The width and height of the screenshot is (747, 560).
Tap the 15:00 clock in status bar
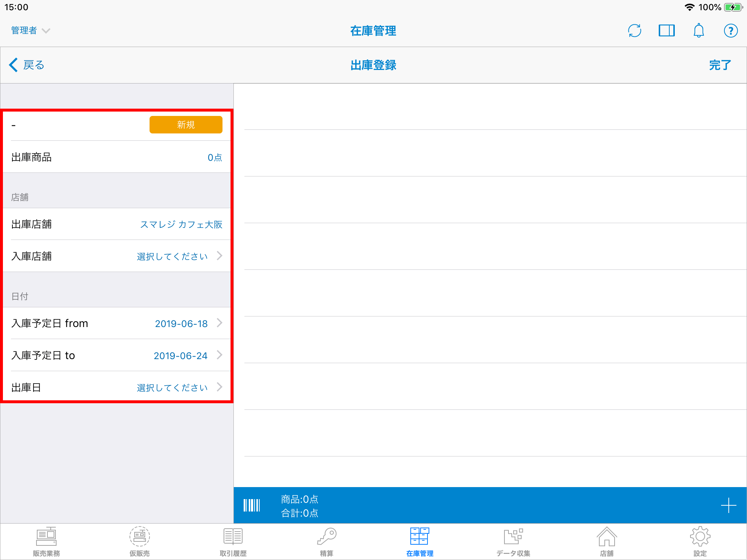pyautogui.click(x=16, y=7)
